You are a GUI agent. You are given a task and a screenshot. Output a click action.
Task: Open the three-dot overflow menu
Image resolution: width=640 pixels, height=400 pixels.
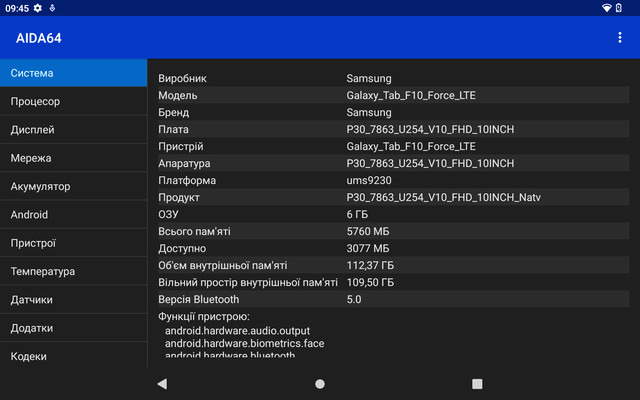[620, 38]
